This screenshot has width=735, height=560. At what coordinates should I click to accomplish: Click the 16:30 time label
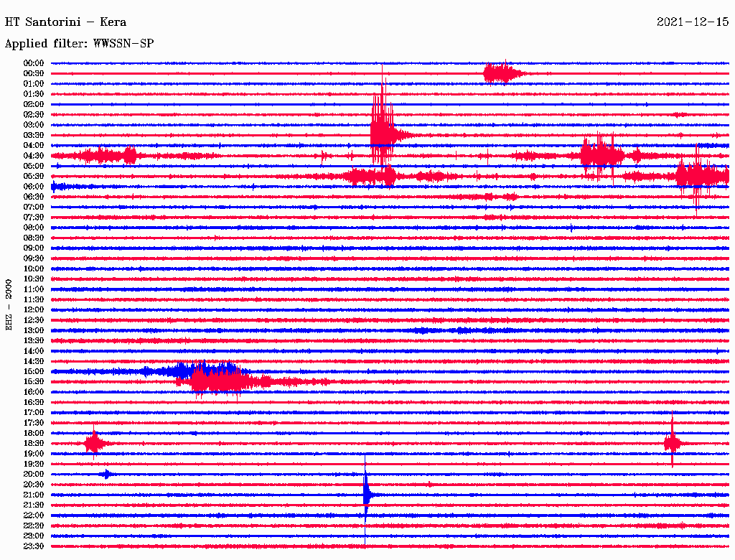[34, 403]
